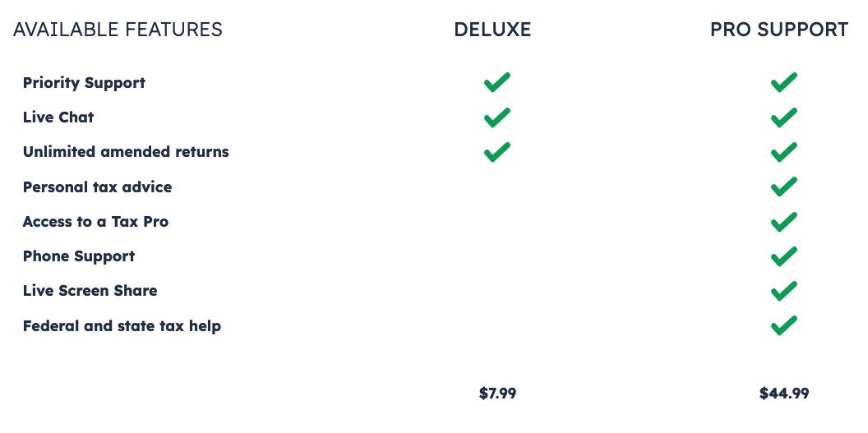Click the Personal tax advice feature label
Viewport: 868px width, 433px height.
tap(97, 187)
